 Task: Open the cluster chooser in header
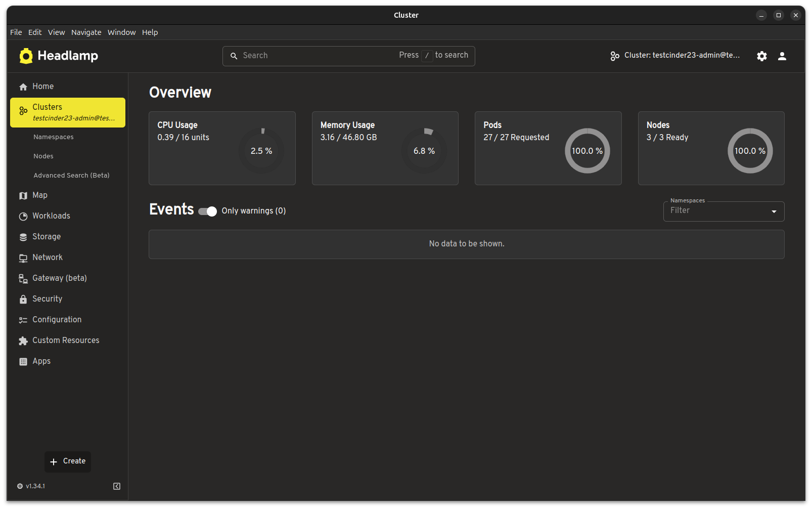[675, 56]
